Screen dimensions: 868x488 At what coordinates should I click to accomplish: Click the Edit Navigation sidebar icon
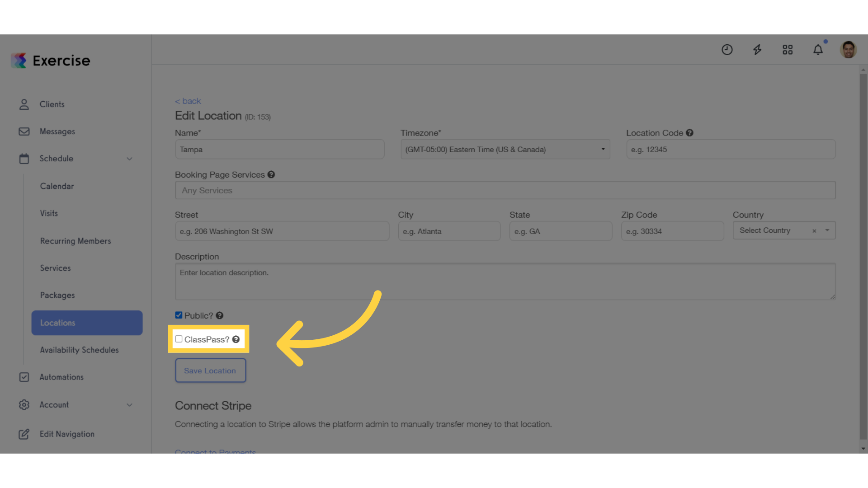click(24, 434)
